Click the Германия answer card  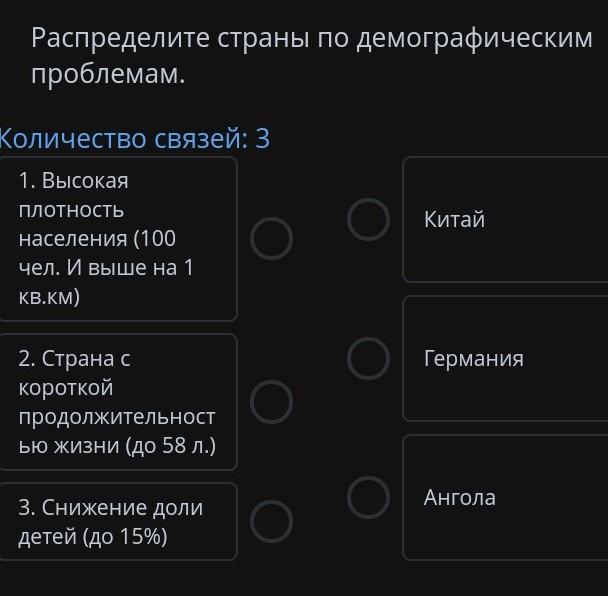505,358
